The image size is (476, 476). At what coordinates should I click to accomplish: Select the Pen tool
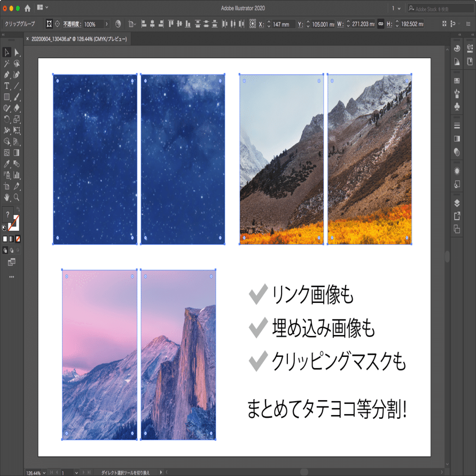pyautogui.click(x=6, y=74)
